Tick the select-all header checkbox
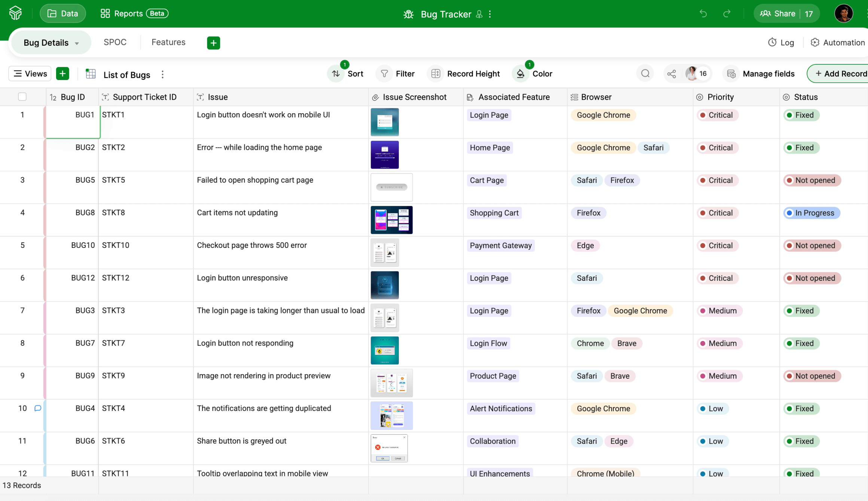This screenshot has width=868, height=501. (x=22, y=97)
